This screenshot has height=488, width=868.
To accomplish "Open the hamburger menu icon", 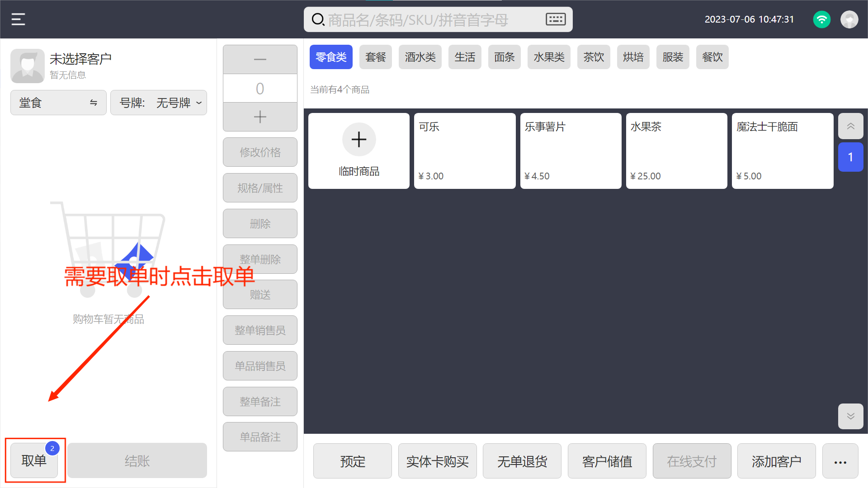I will [18, 19].
